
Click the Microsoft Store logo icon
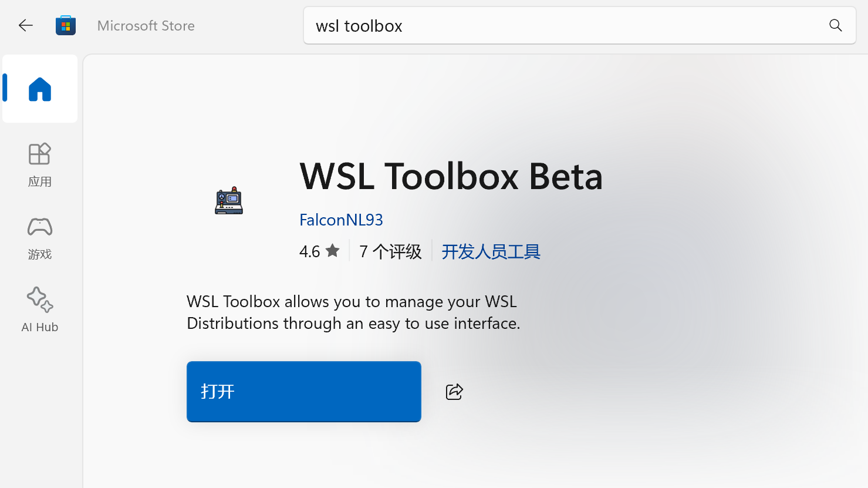coord(65,25)
